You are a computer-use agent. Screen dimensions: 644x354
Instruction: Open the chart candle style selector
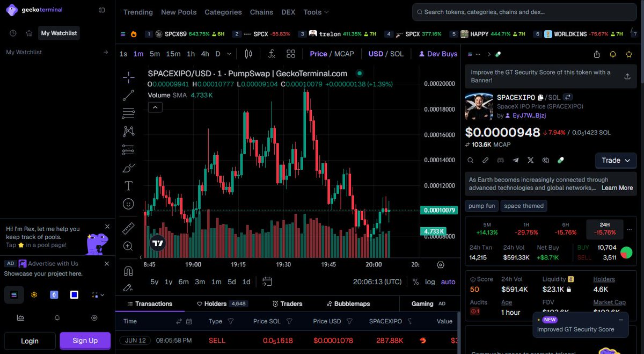(248, 54)
